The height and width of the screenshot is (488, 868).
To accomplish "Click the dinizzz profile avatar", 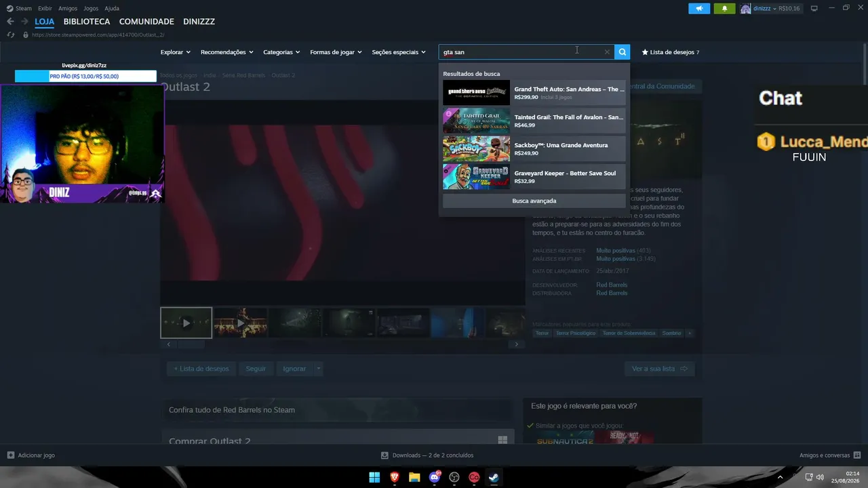I will pyautogui.click(x=745, y=9).
